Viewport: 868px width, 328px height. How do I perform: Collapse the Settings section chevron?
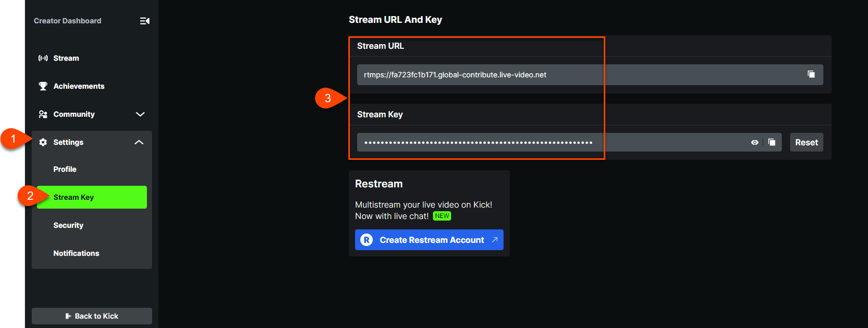(x=139, y=142)
